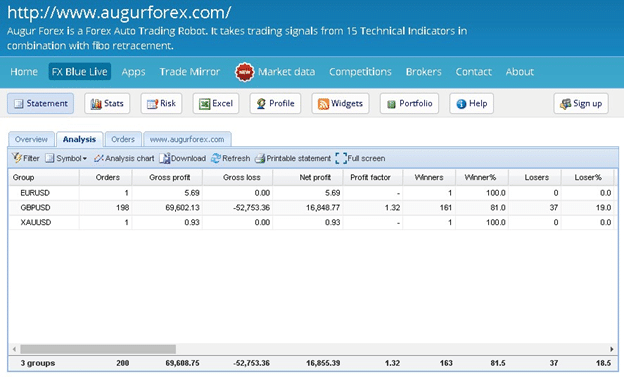The width and height of the screenshot is (624, 377).
Task: Click GBPUSD gross profit 69,602.13
Action: pos(183,208)
